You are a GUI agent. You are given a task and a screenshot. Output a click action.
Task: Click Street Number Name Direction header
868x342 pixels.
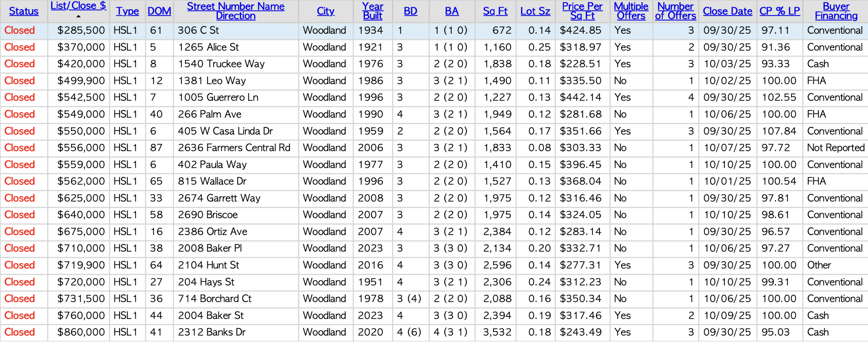tap(236, 11)
